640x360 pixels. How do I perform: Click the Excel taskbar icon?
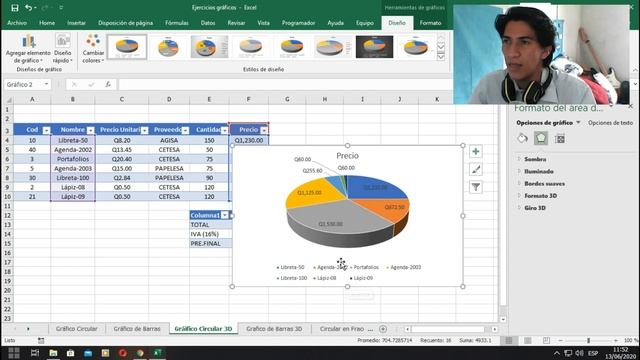(158, 353)
